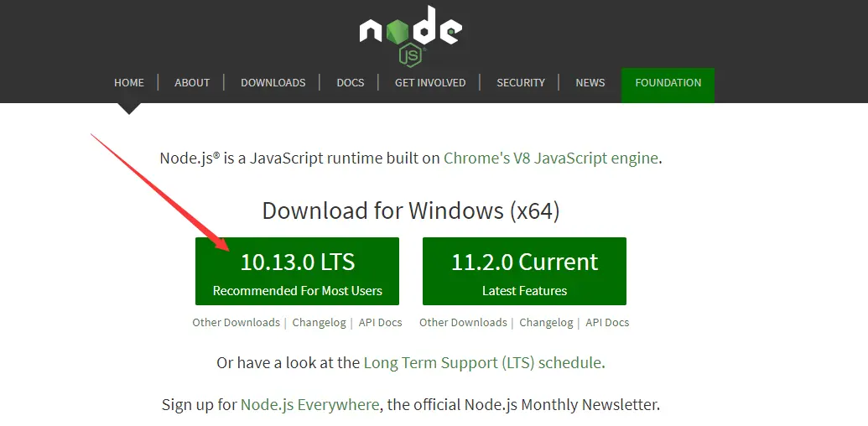Download the 10.13.0 LTS version

(x=297, y=271)
